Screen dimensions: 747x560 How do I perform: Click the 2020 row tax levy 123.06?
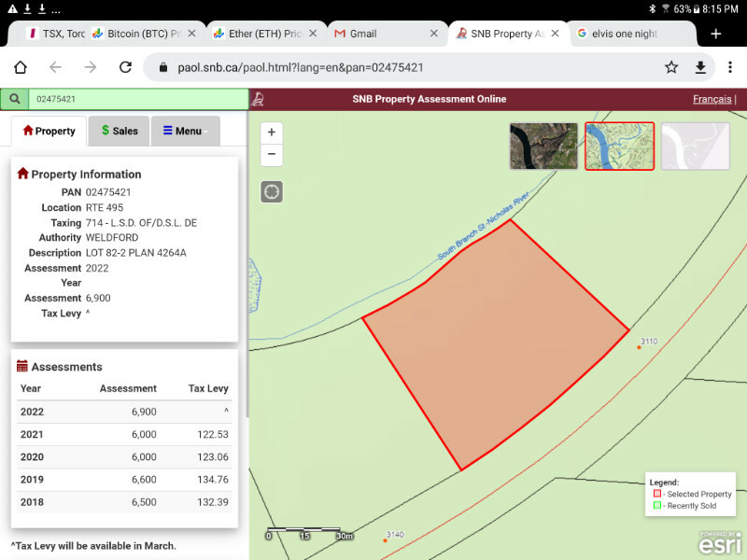click(x=213, y=457)
